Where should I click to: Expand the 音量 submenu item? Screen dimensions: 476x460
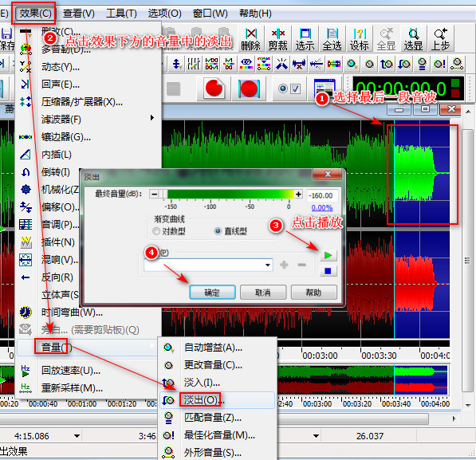pos(88,348)
